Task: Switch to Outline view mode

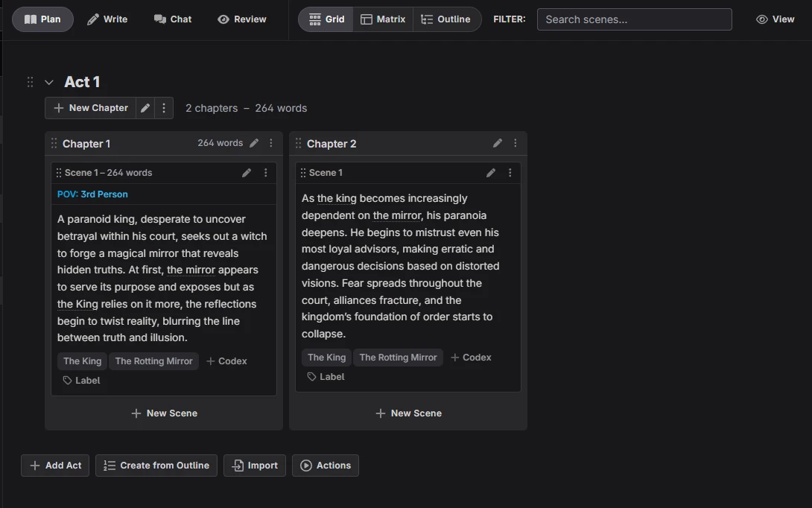Action: [445, 19]
